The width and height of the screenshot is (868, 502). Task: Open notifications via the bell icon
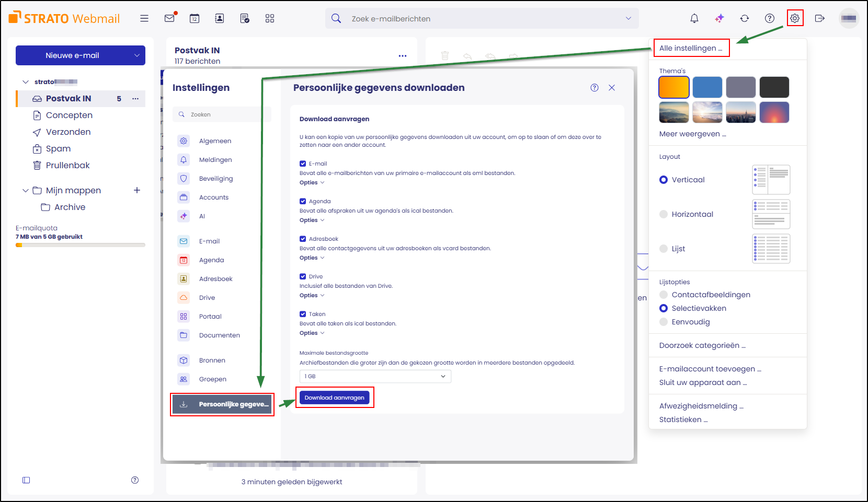pos(694,18)
